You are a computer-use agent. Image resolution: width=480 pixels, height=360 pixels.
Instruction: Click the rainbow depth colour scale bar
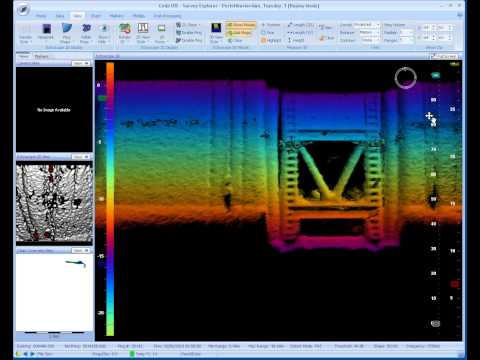110,199
